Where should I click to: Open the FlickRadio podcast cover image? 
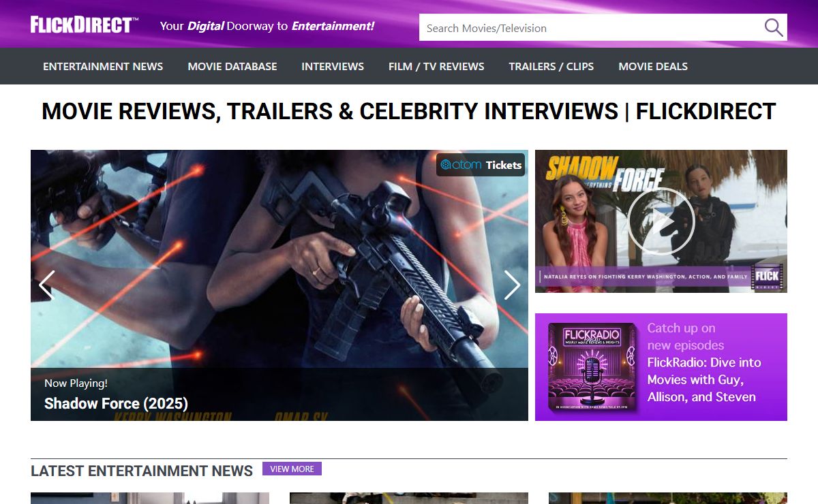[x=593, y=367]
